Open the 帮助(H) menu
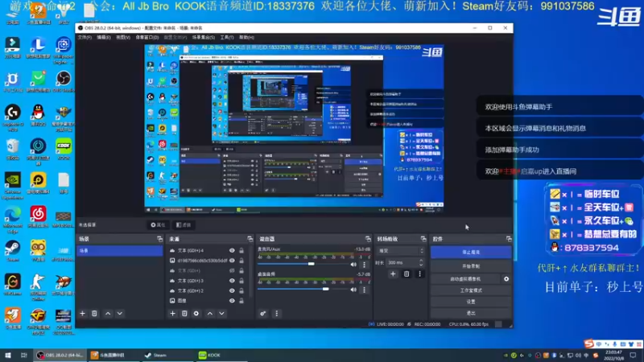This screenshot has height=362, width=644. pyautogui.click(x=246, y=37)
